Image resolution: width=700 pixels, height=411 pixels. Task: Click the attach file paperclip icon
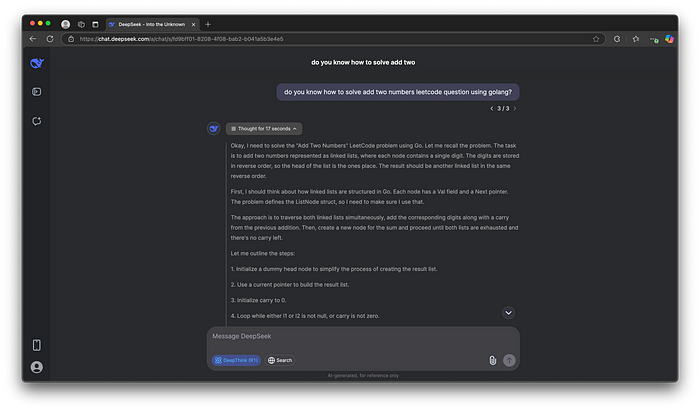click(492, 361)
